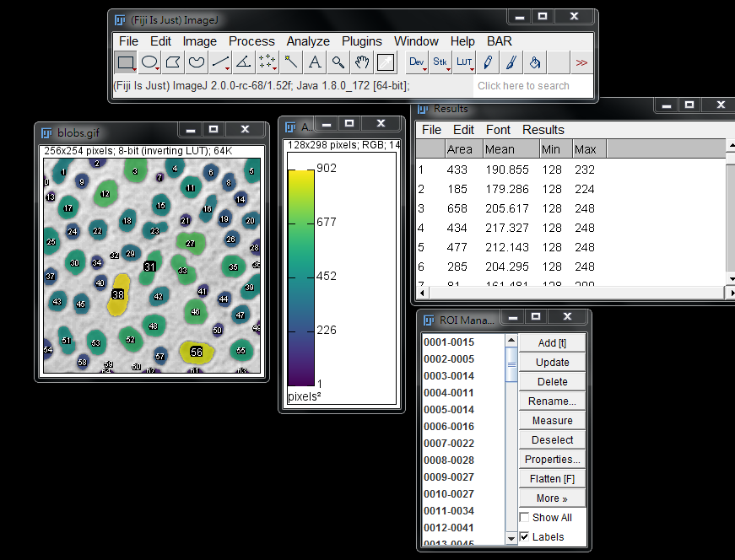Open the LUT dropdown menu
Screen dimensions: 735x560
464,62
